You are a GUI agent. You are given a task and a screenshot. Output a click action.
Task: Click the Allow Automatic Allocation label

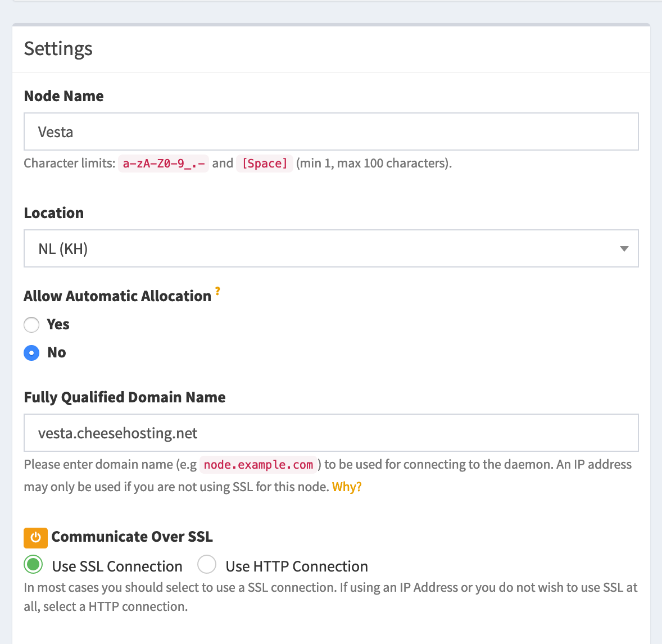[x=117, y=296]
